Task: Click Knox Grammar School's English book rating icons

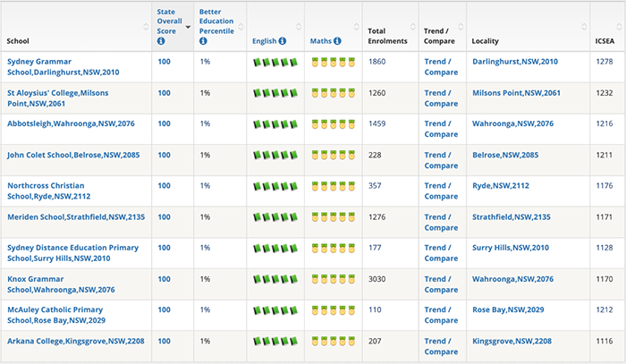Action: [275, 279]
